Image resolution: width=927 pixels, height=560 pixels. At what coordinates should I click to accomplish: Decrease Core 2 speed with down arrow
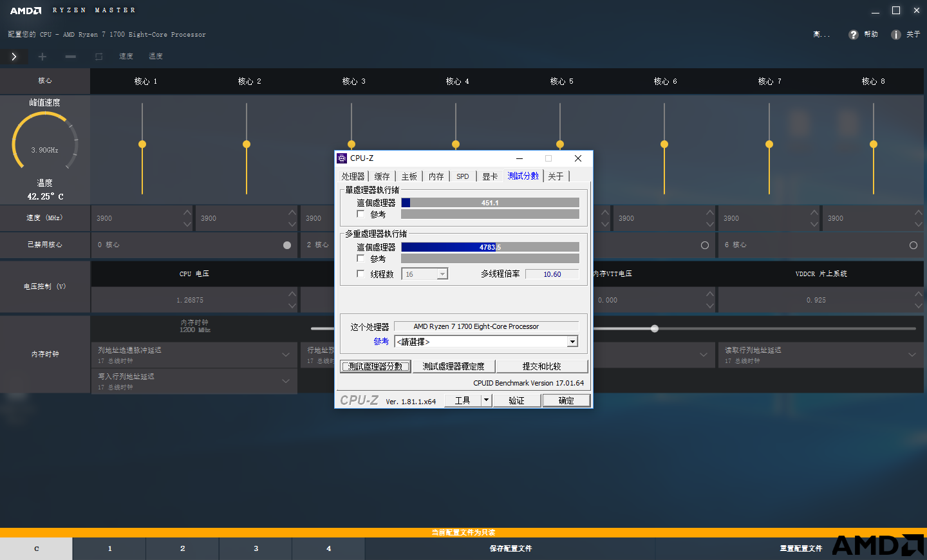(292, 224)
